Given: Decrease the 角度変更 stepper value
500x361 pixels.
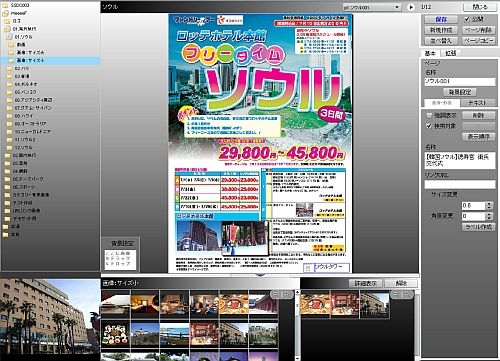Looking at the screenshot, I should [489, 218].
